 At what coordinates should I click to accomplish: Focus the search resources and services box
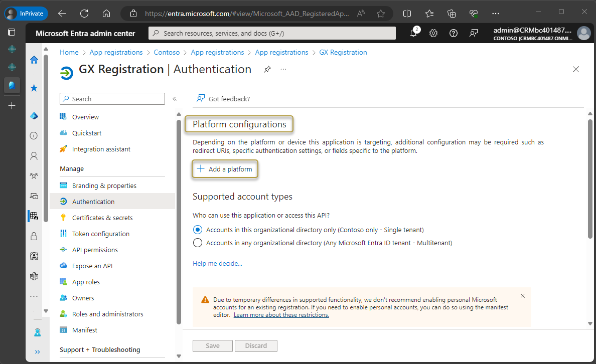coord(273,34)
